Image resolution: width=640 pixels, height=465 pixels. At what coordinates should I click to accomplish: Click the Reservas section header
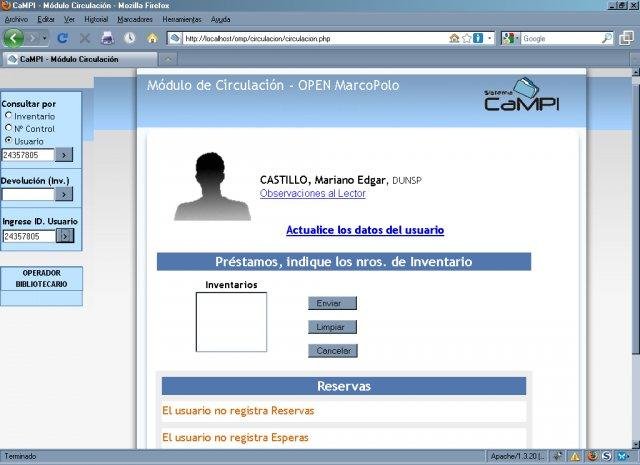click(344, 386)
